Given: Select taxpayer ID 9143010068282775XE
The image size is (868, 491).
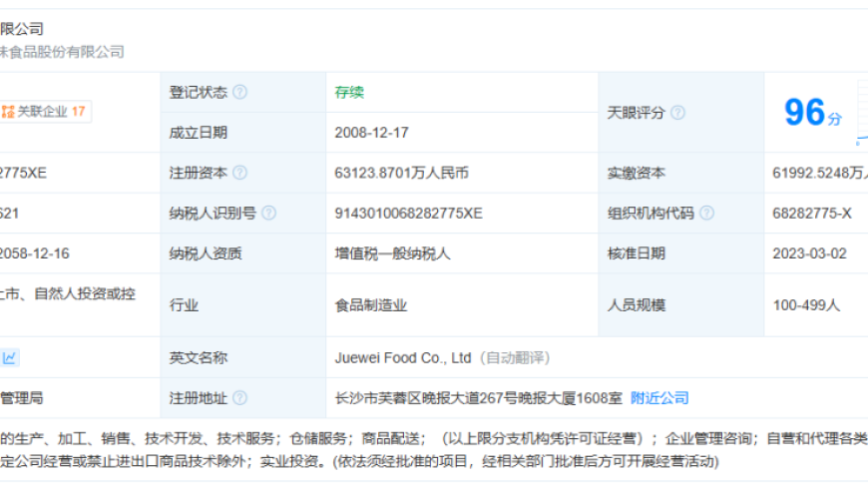Looking at the screenshot, I should point(408,214).
